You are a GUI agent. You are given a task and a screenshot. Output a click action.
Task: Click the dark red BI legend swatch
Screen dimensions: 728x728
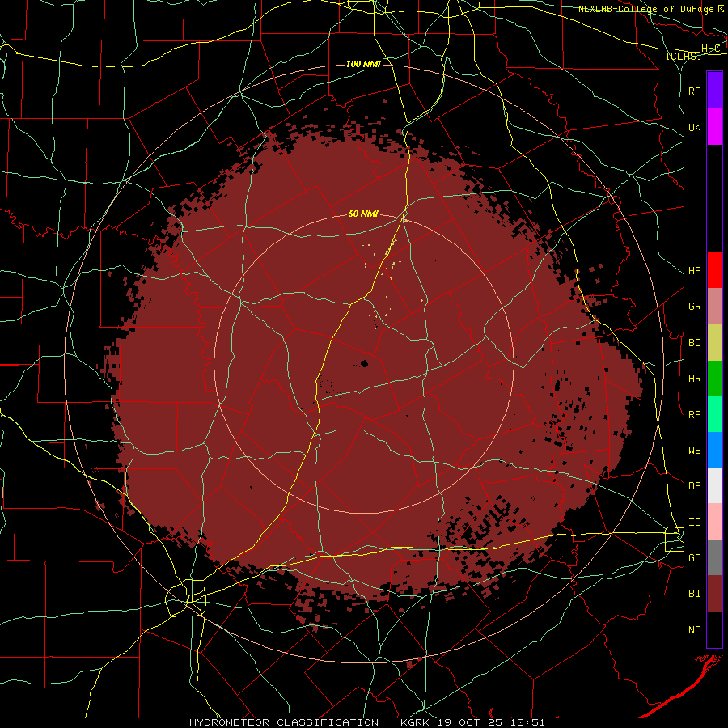714,594
